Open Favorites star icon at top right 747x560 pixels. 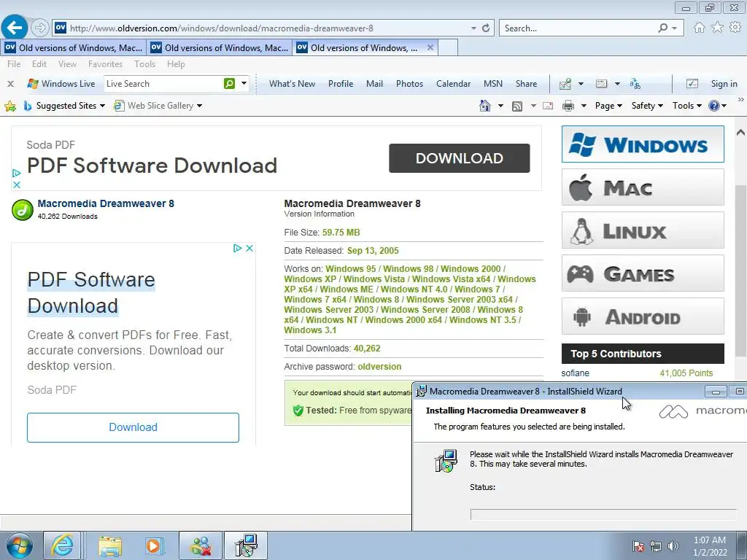(718, 28)
